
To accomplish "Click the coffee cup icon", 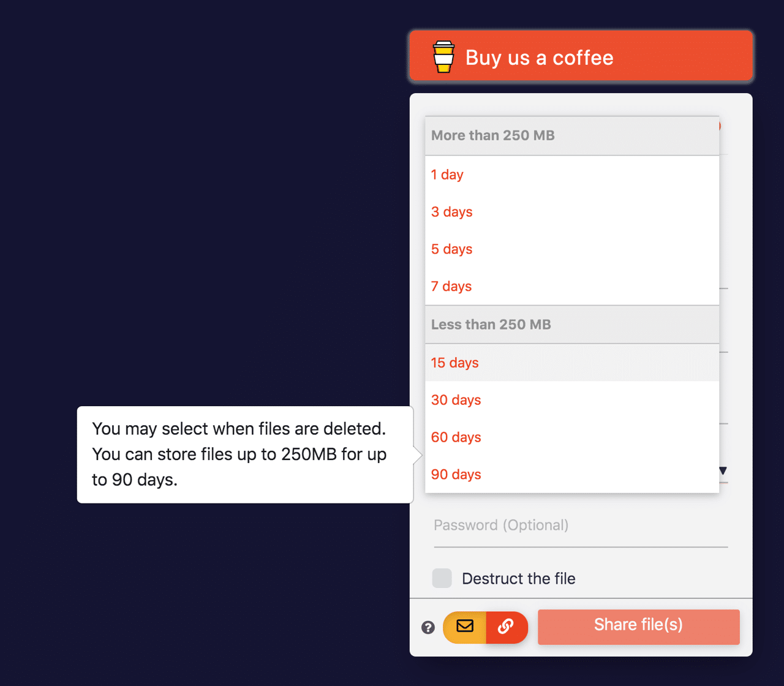I will pos(443,57).
